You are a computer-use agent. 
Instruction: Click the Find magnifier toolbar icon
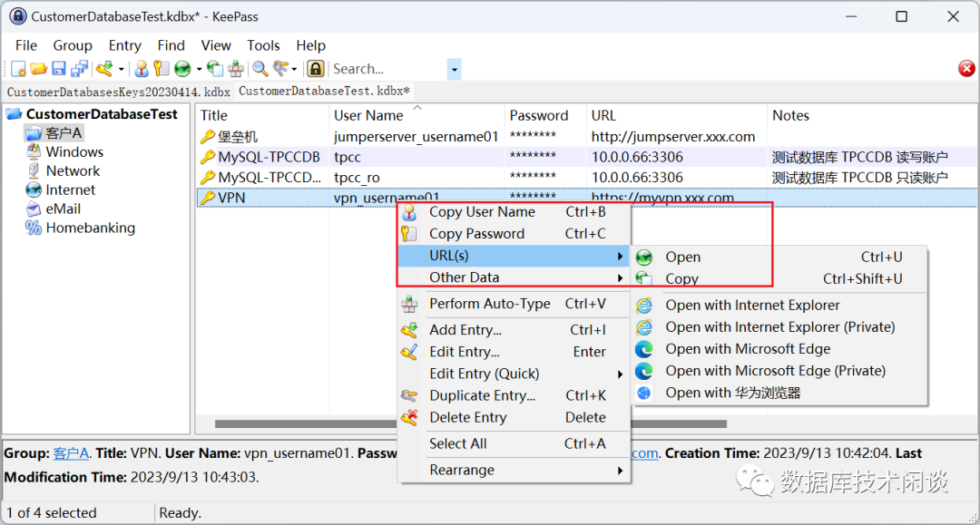pyautogui.click(x=260, y=69)
